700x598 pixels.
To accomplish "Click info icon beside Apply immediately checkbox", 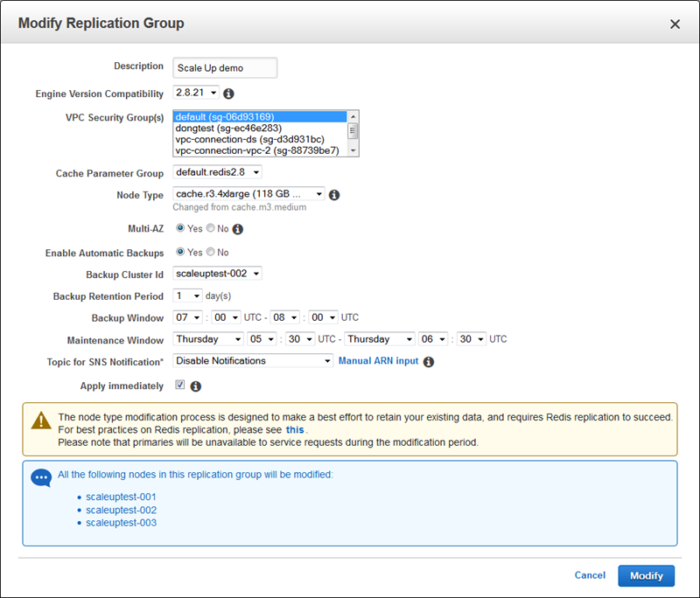I will point(196,386).
